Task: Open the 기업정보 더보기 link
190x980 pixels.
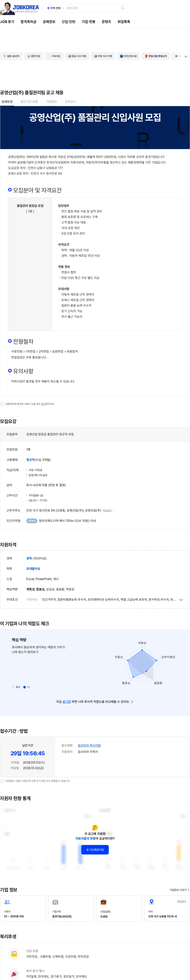Action: click(179, 890)
